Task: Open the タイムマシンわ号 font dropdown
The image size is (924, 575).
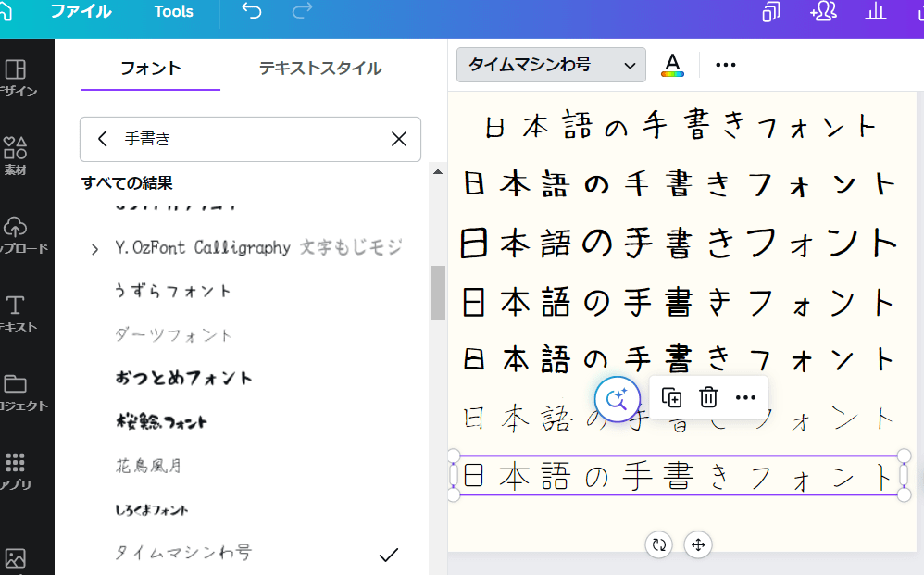Action: 551,65
